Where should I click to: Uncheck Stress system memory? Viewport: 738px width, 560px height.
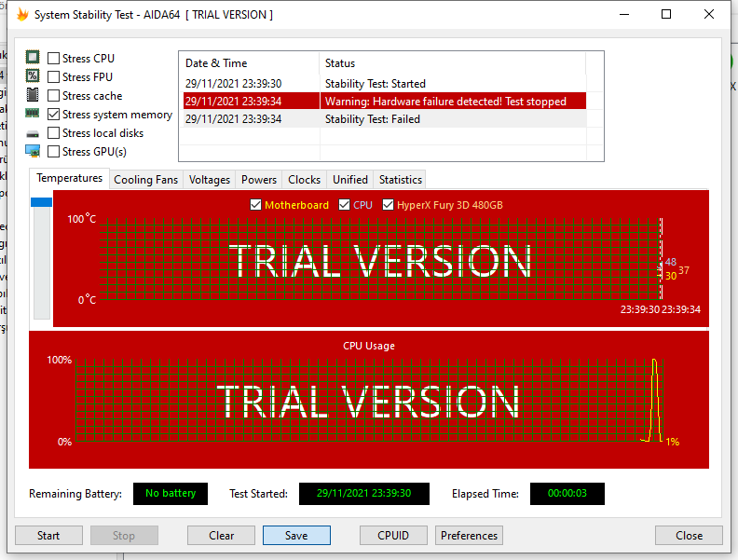(54, 115)
